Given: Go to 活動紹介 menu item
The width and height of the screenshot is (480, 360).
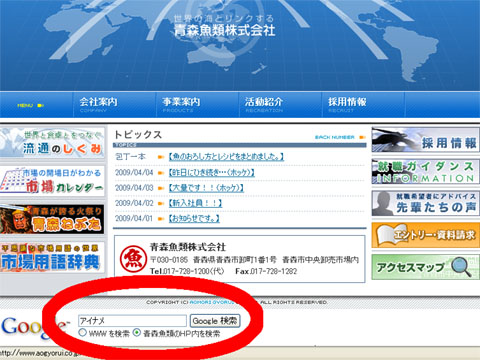Looking at the screenshot, I should tap(264, 104).
